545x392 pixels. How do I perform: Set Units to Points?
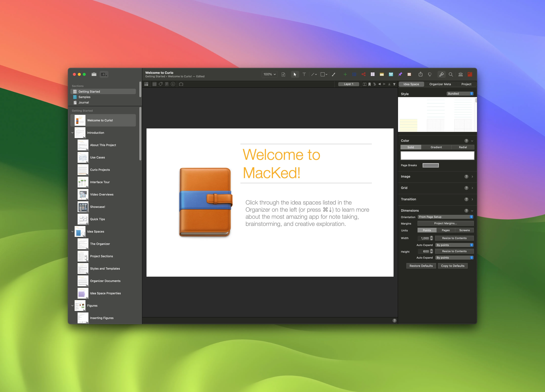click(x=427, y=230)
